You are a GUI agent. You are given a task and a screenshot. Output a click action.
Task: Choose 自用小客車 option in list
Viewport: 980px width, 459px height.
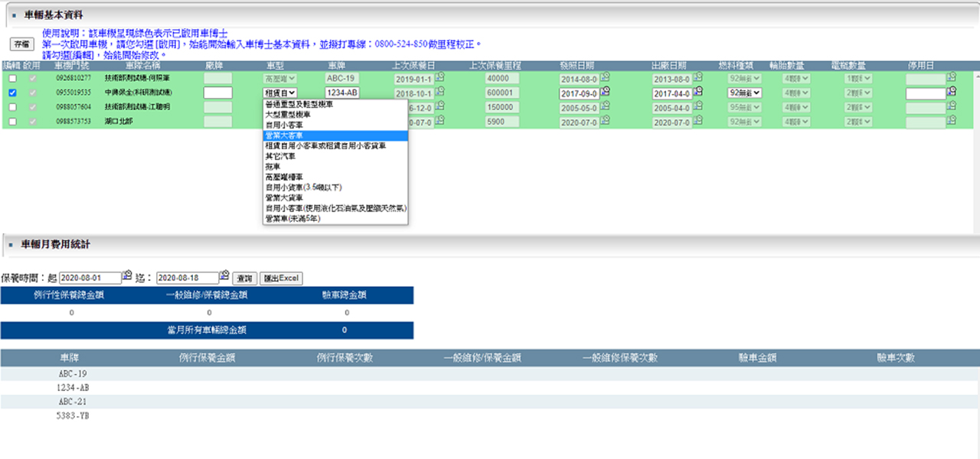point(335,124)
